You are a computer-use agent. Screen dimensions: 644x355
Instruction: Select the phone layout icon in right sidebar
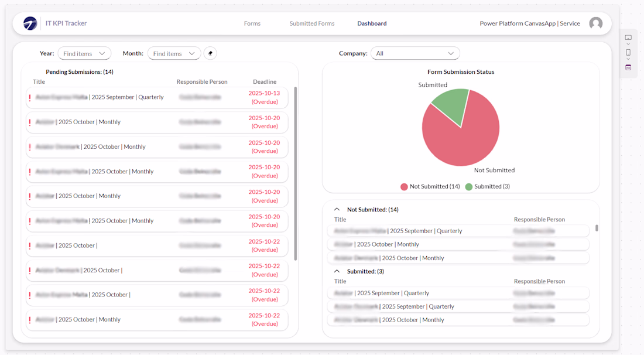[628, 52]
